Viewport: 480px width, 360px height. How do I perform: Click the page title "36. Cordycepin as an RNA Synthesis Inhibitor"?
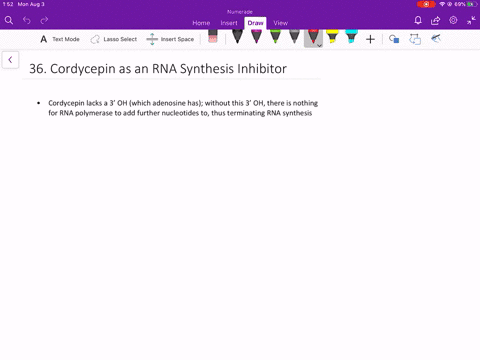(x=158, y=69)
